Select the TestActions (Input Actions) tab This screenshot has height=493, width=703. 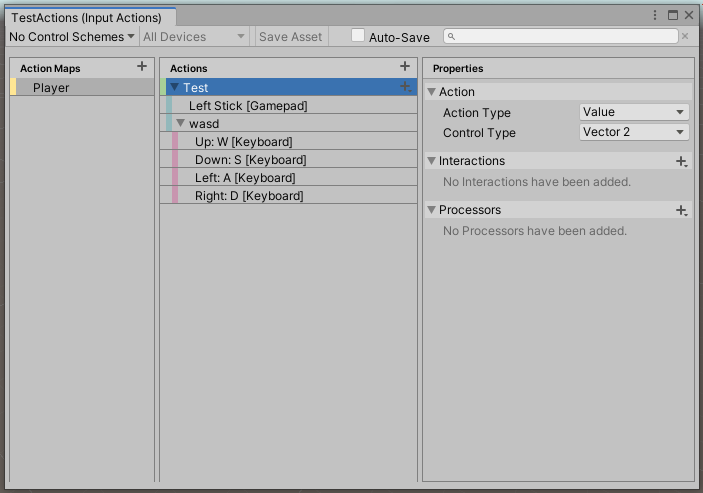[86, 17]
